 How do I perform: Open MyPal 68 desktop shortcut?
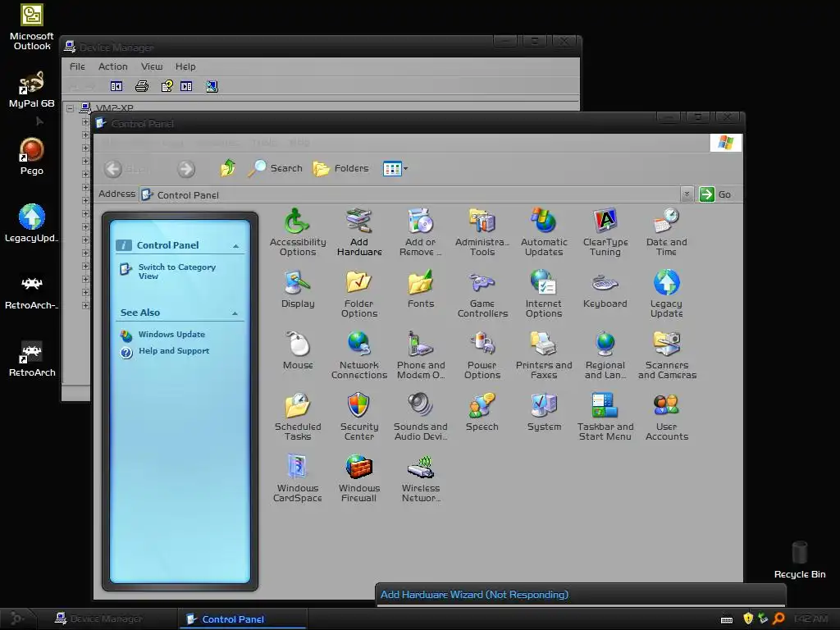pyautogui.click(x=32, y=89)
